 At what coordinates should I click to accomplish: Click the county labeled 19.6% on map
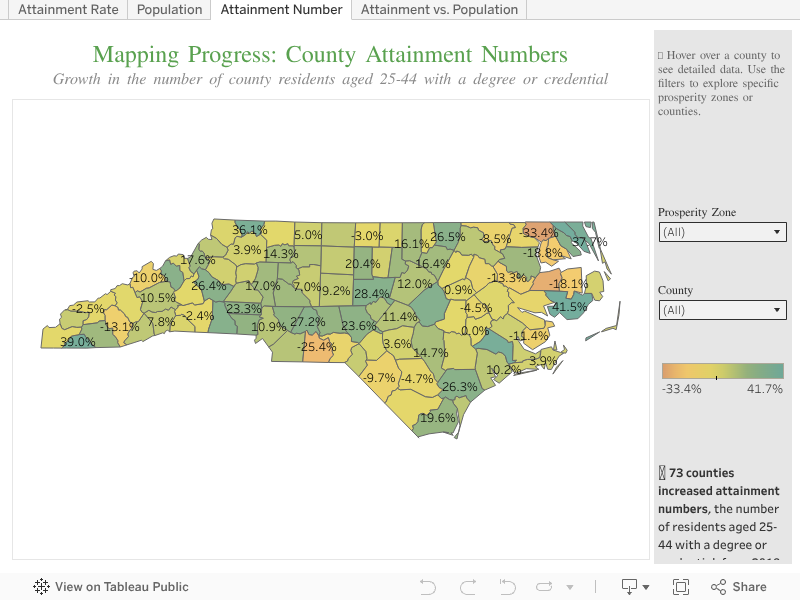437,419
